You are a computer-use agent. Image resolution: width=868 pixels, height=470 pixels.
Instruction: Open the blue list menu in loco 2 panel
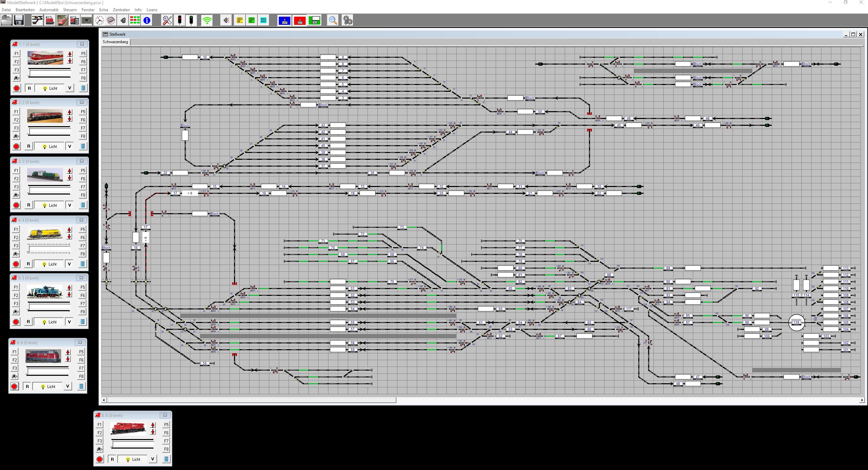click(x=83, y=146)
